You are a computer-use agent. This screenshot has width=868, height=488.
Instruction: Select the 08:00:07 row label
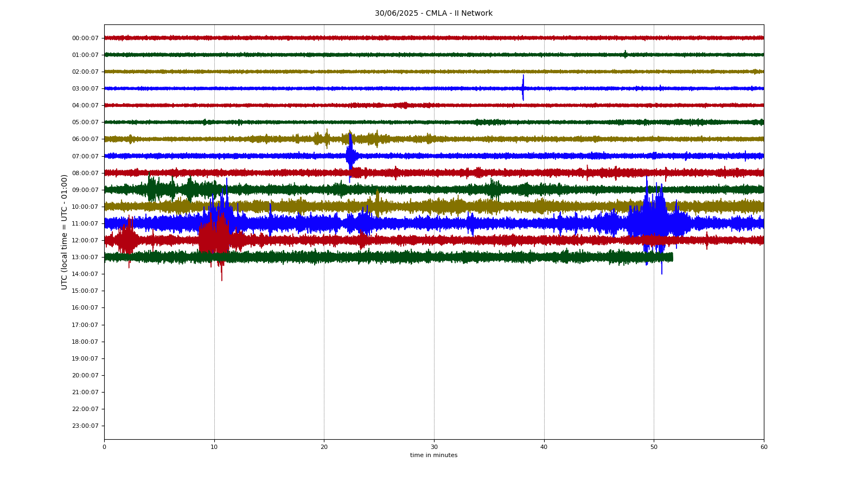click(85, 173)
